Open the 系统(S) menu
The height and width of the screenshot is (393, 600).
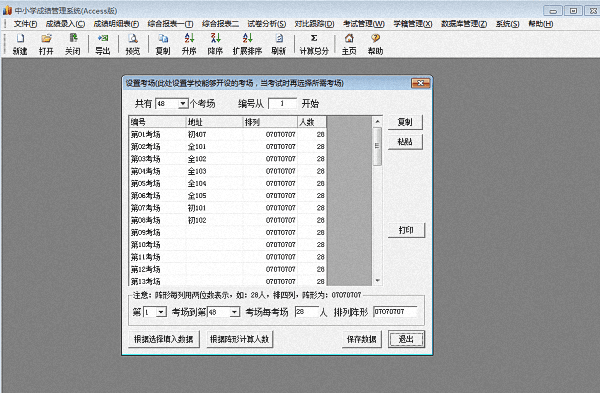click(508, 24)
